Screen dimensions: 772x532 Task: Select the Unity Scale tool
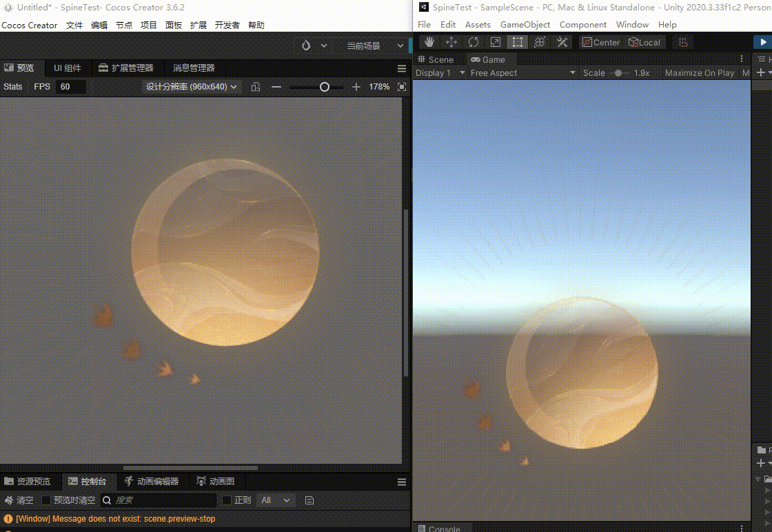(x=496, y=42)
